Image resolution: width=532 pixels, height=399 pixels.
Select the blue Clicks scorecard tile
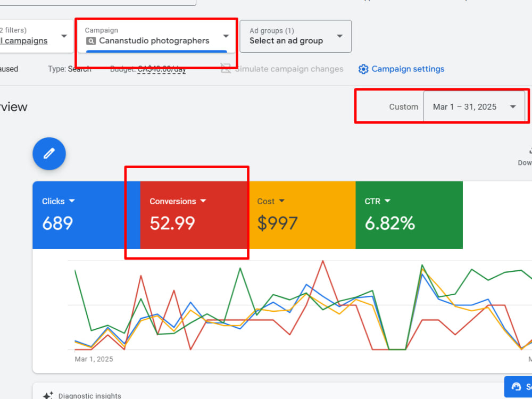click(x=86, y=215)
